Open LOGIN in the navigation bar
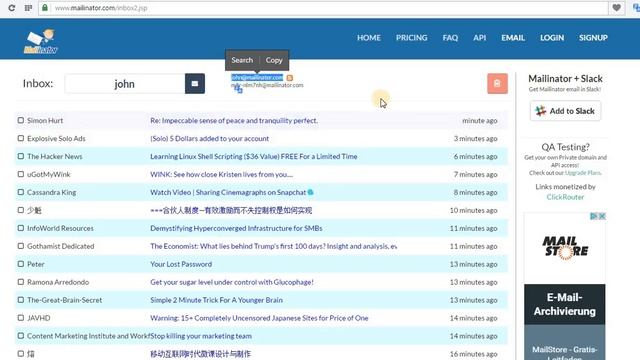Viewport: 640px width, 360px height. 552,38
